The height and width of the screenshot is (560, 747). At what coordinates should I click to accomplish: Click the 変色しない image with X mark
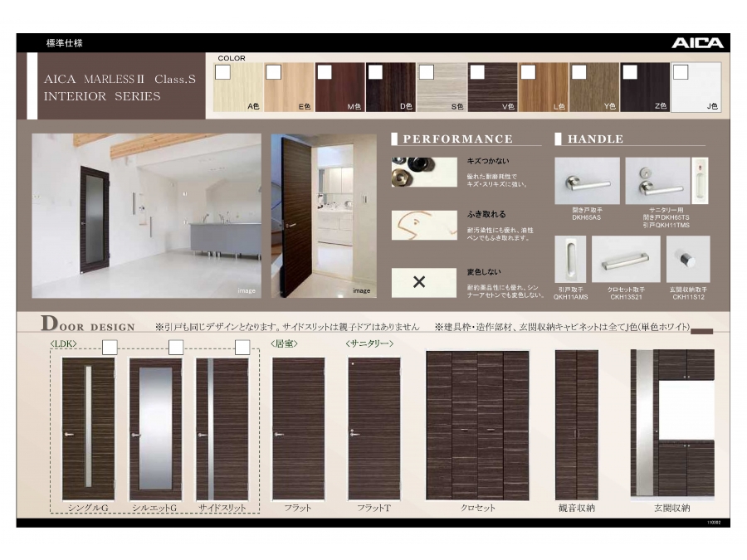424,283
